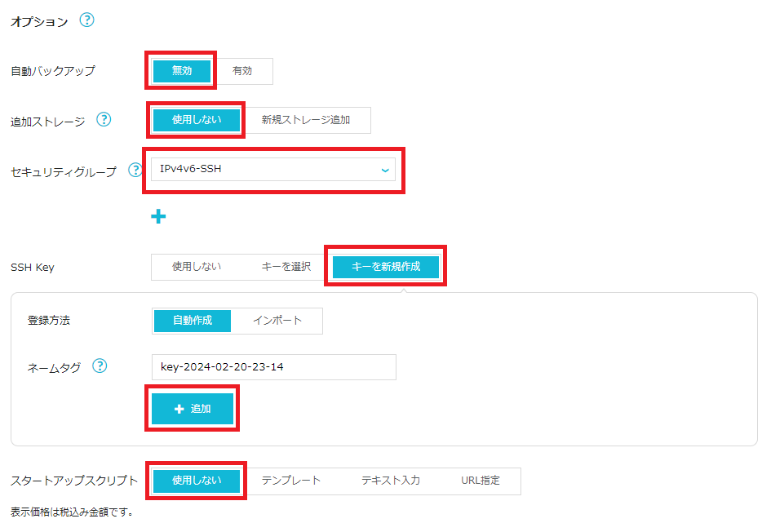Open the IPv4v6-SSH security group dropdown
The image size is (784, 532).
point(273,169)
